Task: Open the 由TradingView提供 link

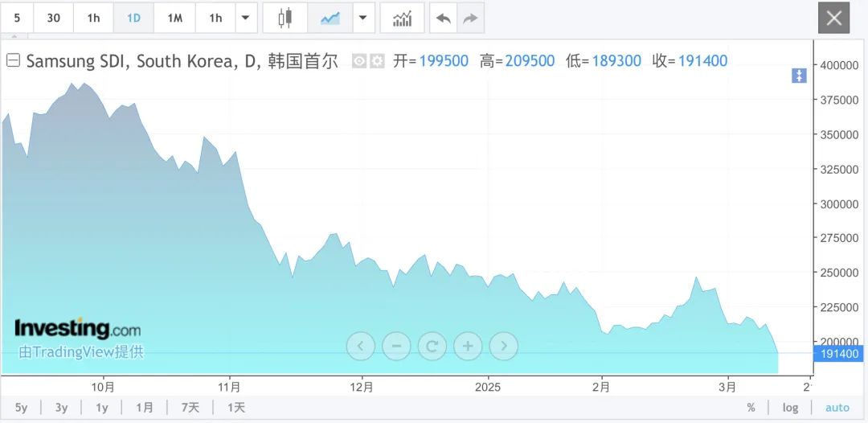Action: 81,352
